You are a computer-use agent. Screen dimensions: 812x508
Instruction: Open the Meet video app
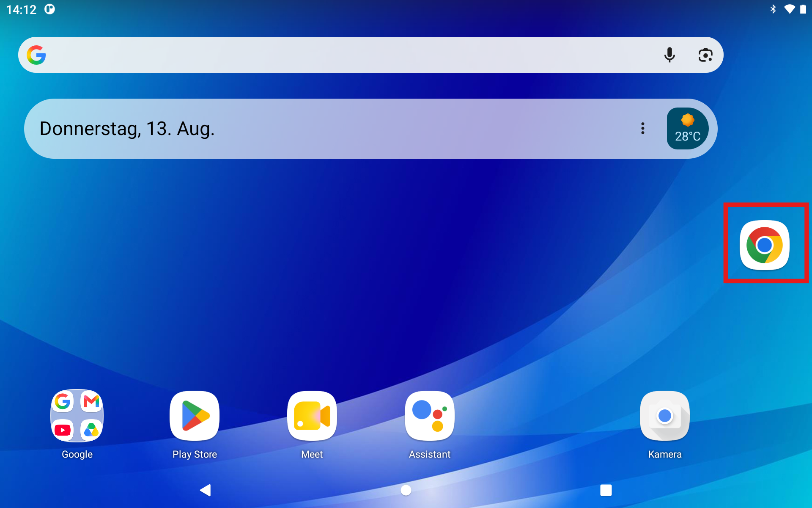[x=312, y=416]
